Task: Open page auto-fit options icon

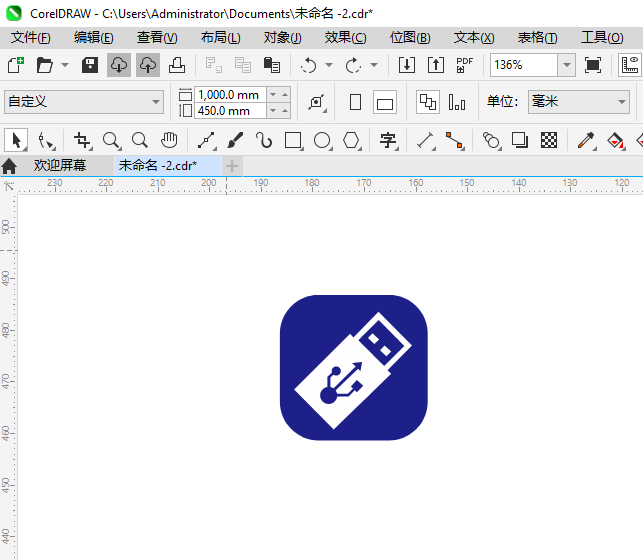Action: coord(317,102)
